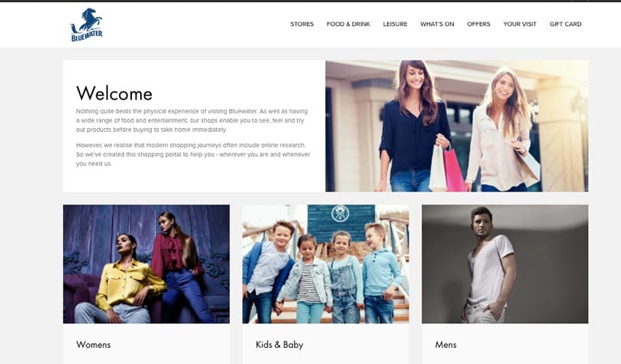Select YOUR VISIT in top navigation
This screenshot has width=621, height=364.
pyautogui.click(x=520, y=24)
